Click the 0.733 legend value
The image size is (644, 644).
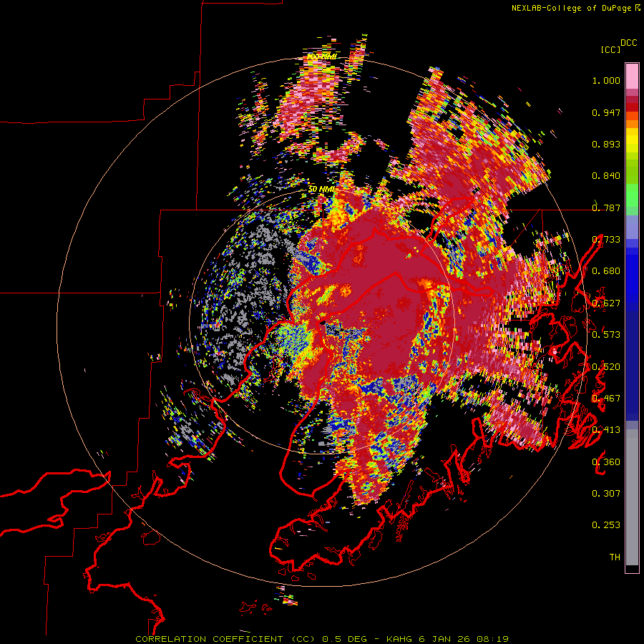pos(606,240)
